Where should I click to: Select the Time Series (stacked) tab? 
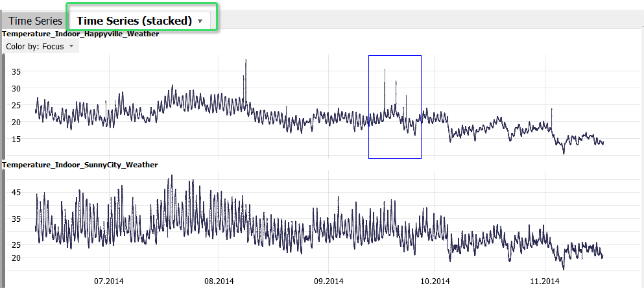click(134, 21)
